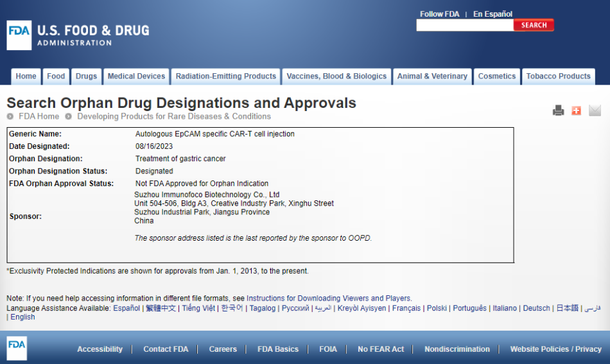Select Русский language link

(295, 308)
